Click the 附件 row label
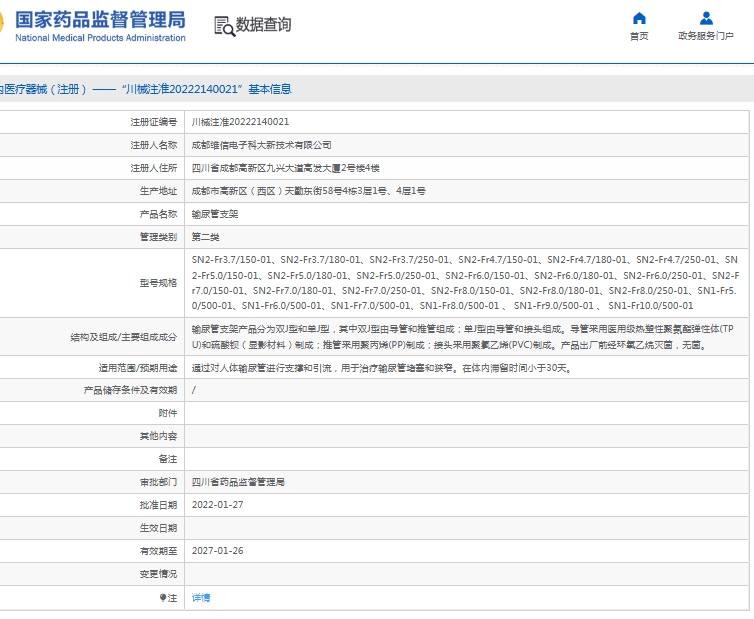The image size is (754, 619). (x=168, y=413)
